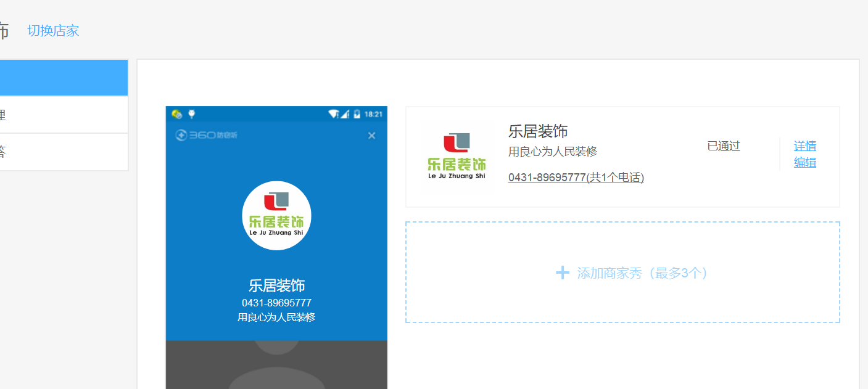Click the battery icon in the phone status bar

(x=357, y=114)
